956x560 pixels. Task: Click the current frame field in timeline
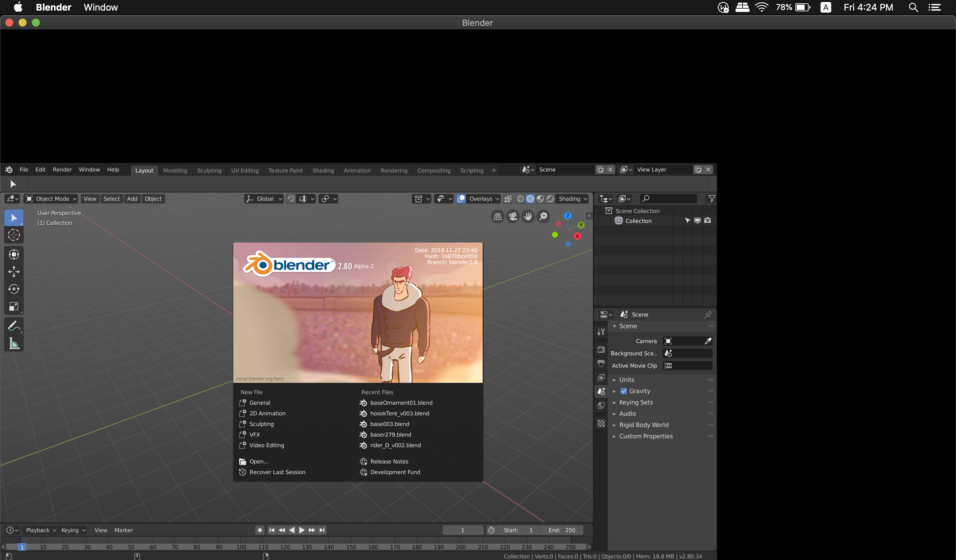463,530
